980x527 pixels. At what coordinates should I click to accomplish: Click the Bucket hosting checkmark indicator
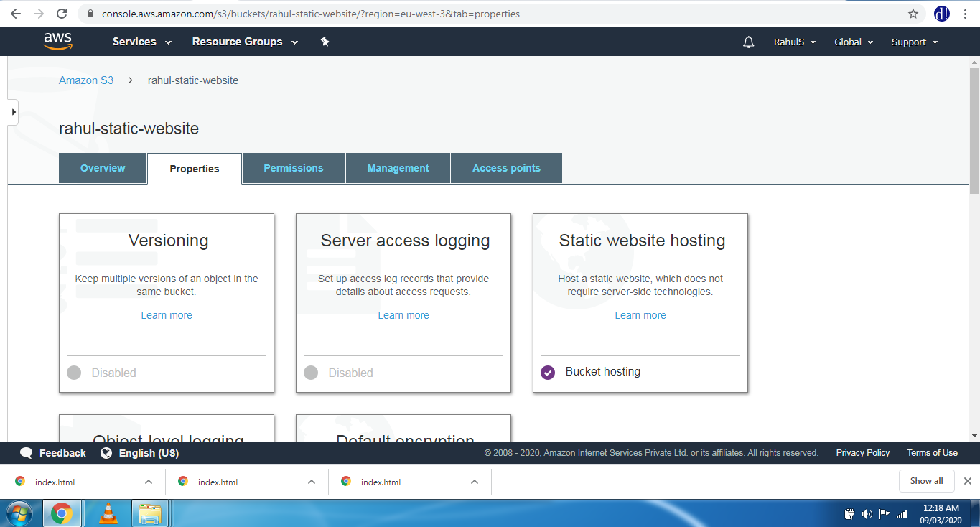coord(548,373)
